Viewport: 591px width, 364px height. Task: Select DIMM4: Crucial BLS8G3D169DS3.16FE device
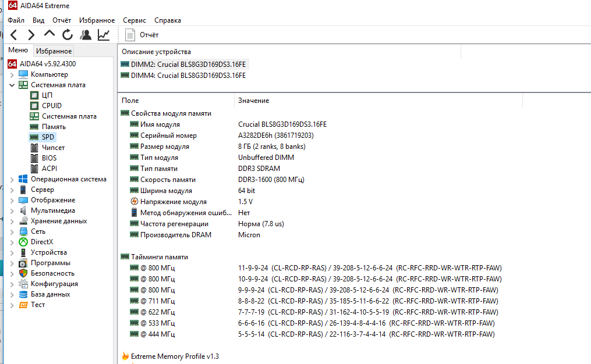tap(183, 76)
